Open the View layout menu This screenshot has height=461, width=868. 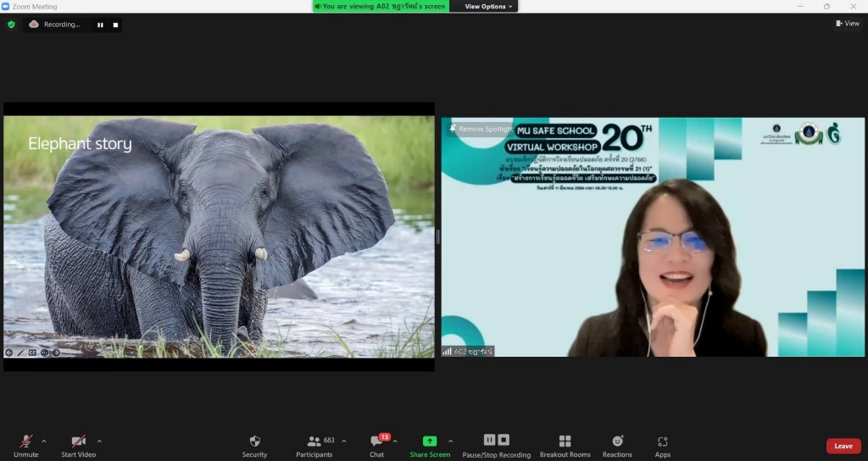(x=847, y=24)
